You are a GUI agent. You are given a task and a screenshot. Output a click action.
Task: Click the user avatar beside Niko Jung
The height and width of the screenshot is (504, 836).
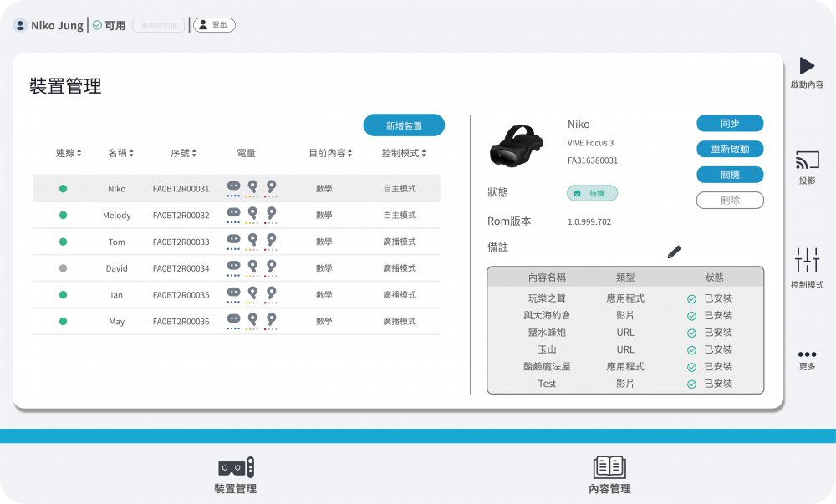20,25
